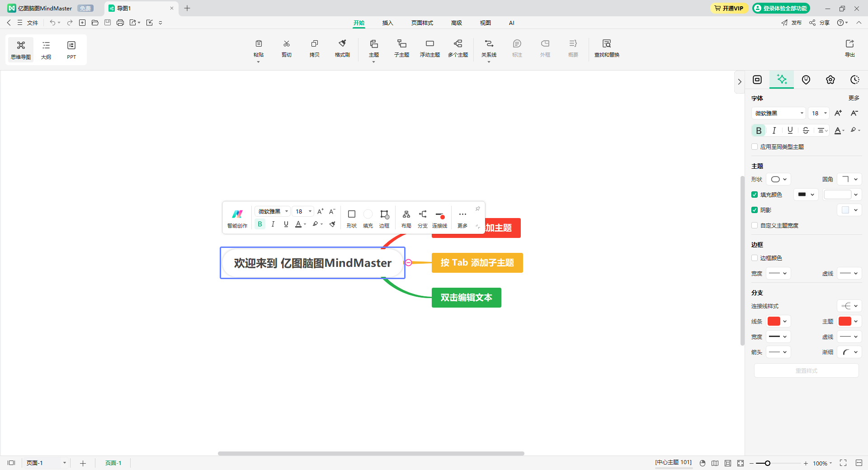Enable Apply to same type topics (应用至同类型主题)
The height and width of the screenshot is (470, 868).
coord(755,147)
